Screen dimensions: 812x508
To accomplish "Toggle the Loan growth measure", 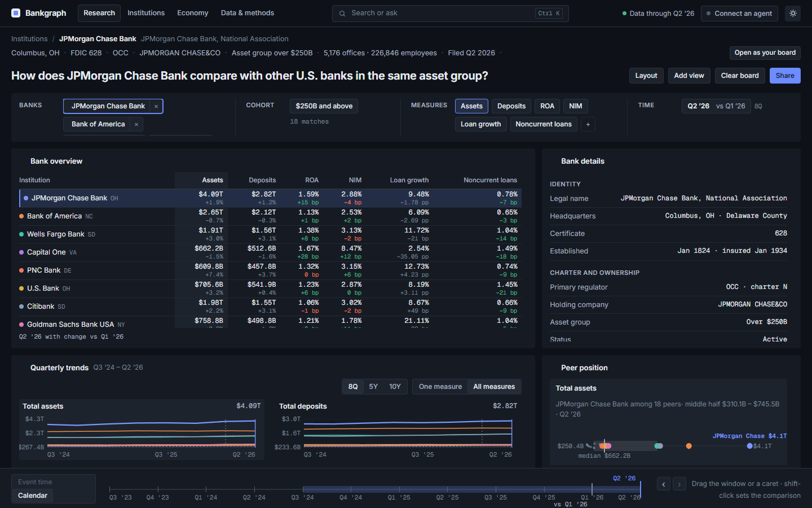I will point(480,124).
